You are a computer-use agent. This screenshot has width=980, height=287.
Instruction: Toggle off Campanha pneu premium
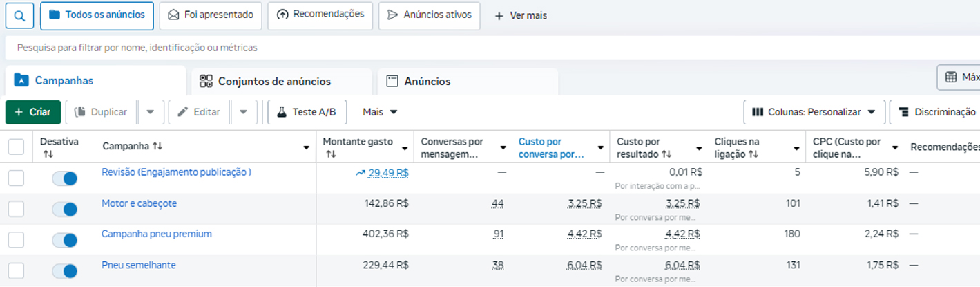pos(65,240)
